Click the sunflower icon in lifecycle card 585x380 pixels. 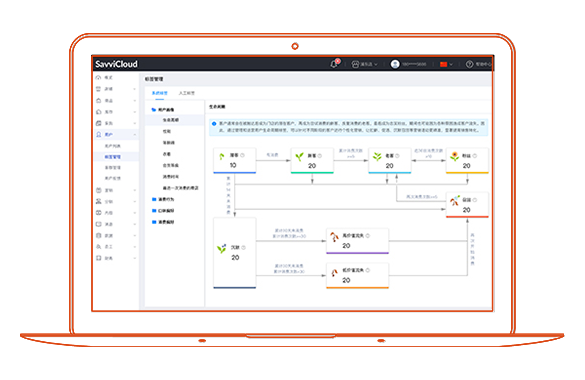pos(454,157)
